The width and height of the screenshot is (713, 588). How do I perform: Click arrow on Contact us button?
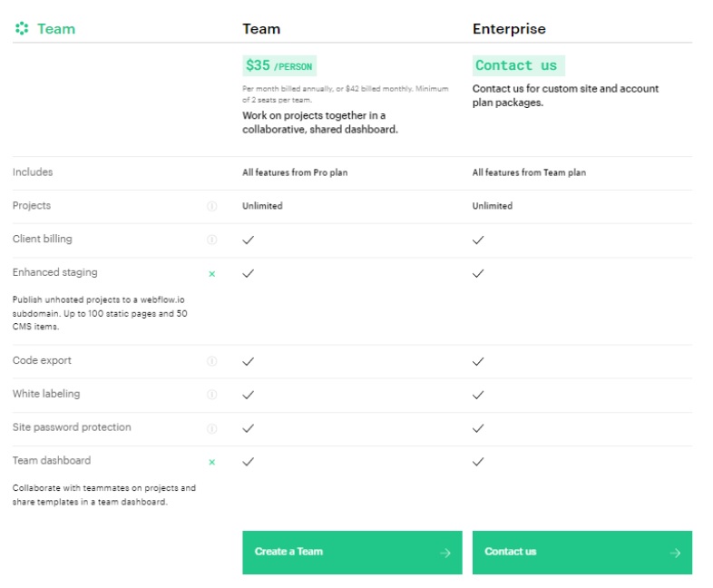pyautogui.click(x=675, y=553)
